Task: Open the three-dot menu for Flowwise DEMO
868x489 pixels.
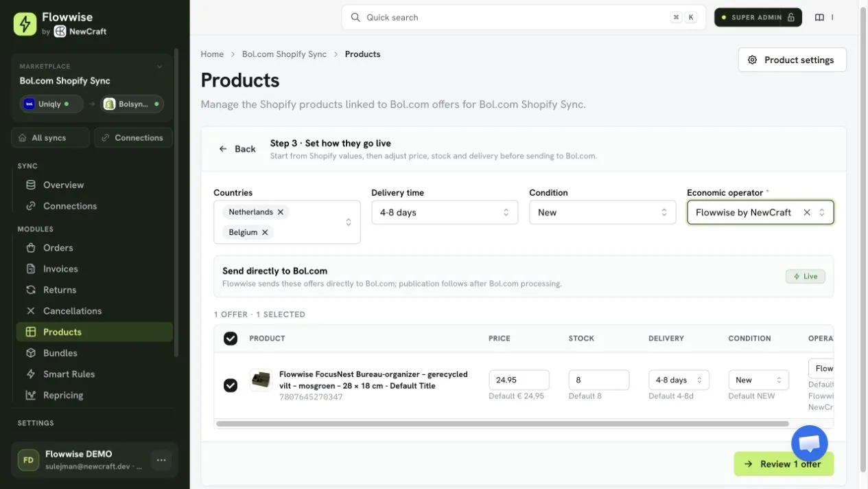Action: click(x=161, y=460)
